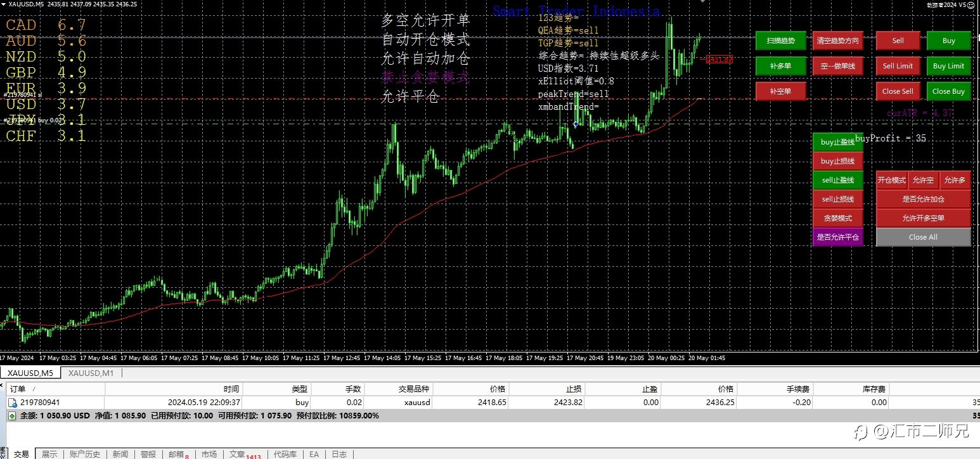Click the red 2431.37 price label on chart
Viewport: 980px width, 459px height.
[x=719, y=60]
